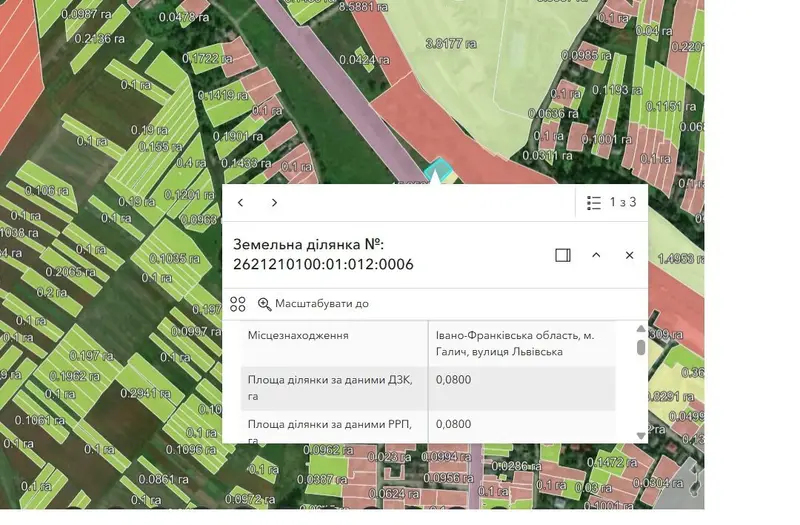Click the 0.0962 га parcel
The height and width of the screenshot is (525, 800).
pyautogui.click(x=329, y=451)
